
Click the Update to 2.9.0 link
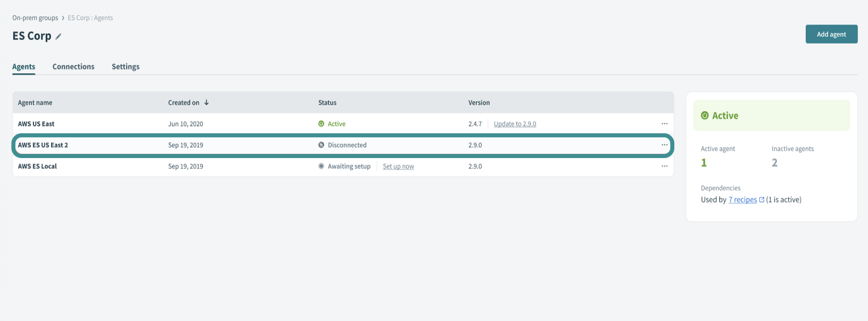pos(515,124)
